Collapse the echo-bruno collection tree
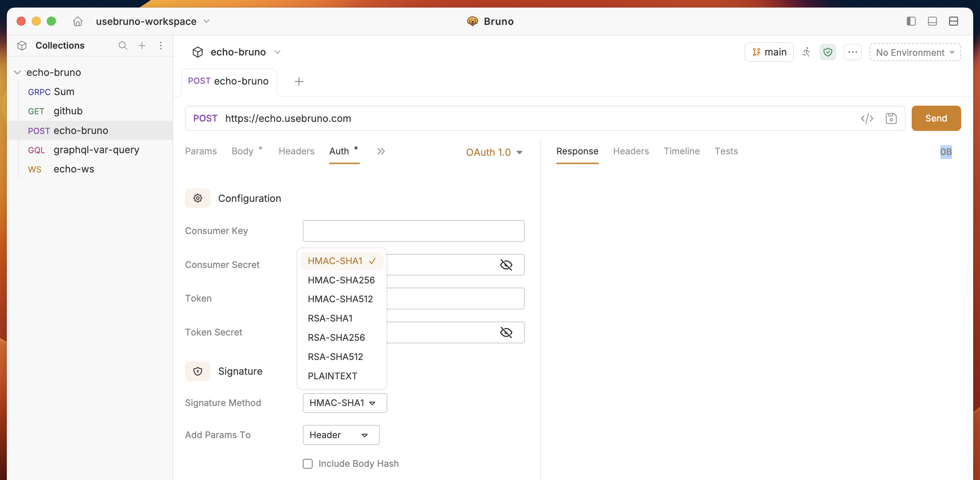 pyautogui.click(x=17, y=72)
